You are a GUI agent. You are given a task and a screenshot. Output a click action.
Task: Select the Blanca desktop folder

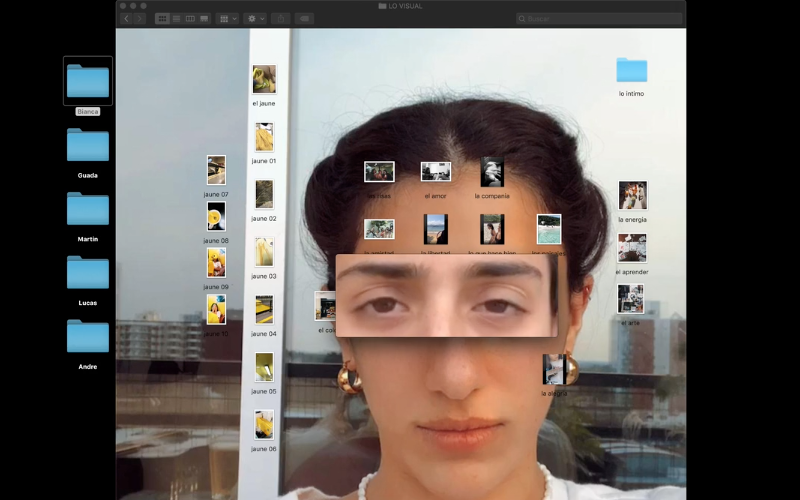point(88,81)
